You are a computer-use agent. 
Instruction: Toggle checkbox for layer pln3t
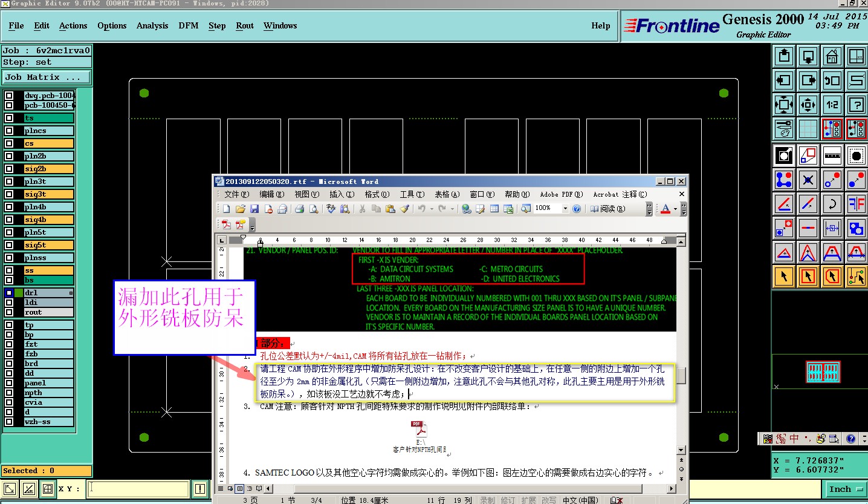(10, 182)
